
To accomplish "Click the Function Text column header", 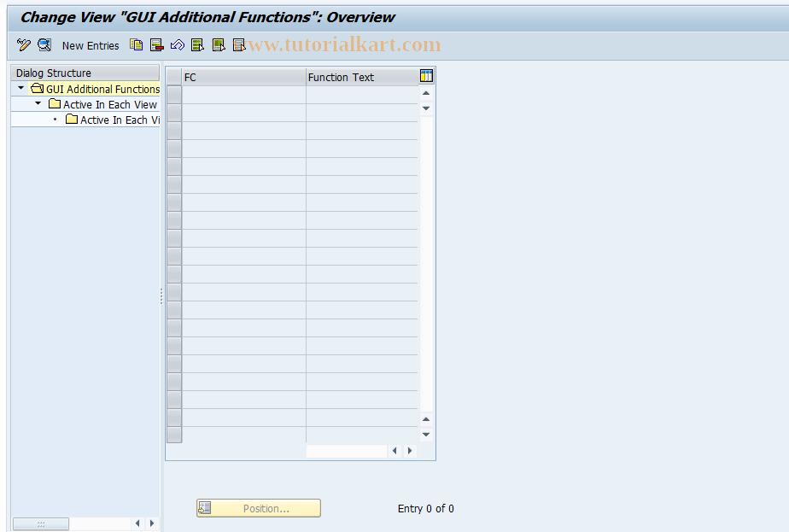I will (x=362, y=77).
